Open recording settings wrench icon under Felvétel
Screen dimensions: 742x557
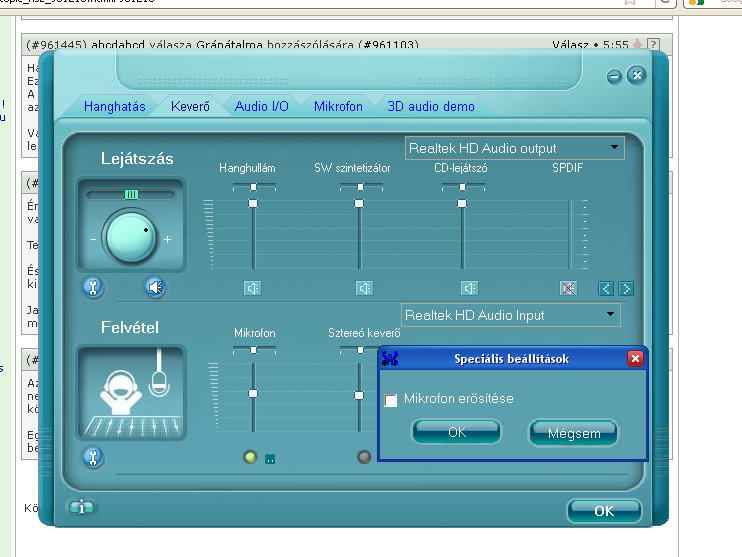pyautogui.click(x=93, y=457)
